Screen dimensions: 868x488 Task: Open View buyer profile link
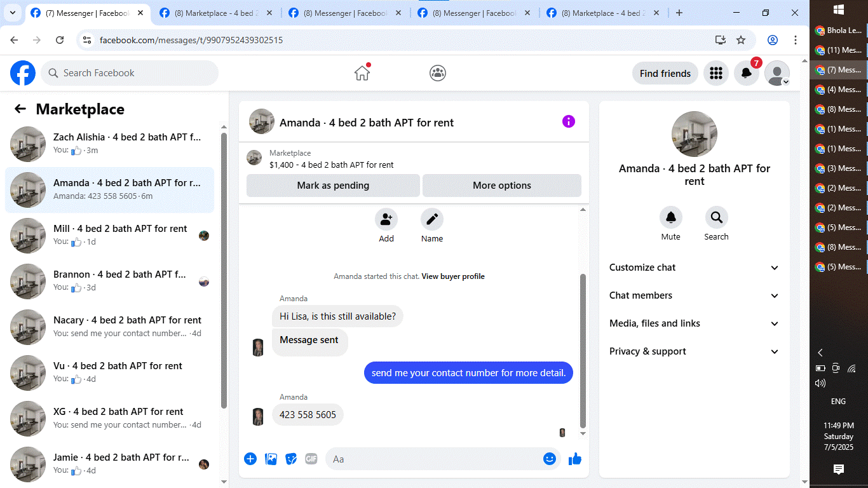click(x=453, y=276)
